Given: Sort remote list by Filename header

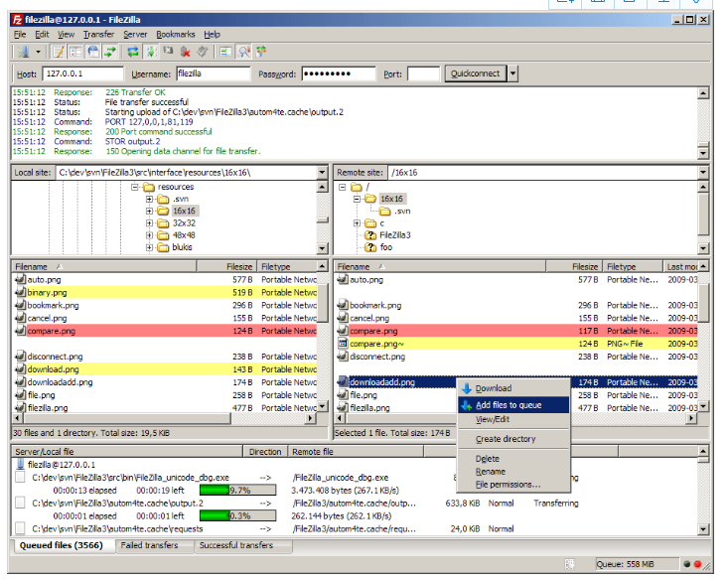Looking at the screenshot, I should click(x=440, y=266).
